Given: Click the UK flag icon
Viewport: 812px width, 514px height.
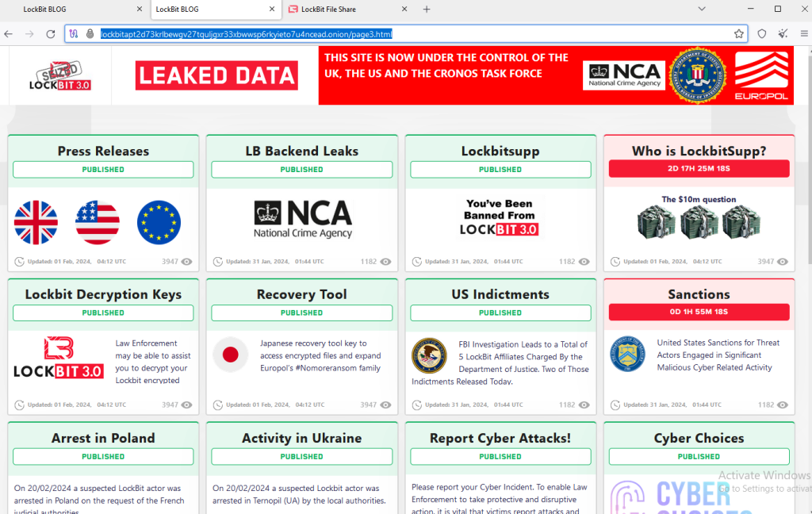Looking at the screenshot, I should (x=36, y=222).
